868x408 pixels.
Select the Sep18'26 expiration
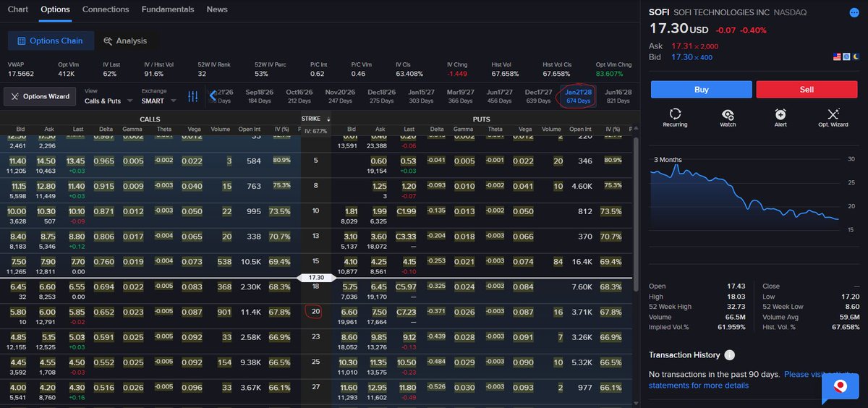pyautogui.click(x=260, y=96)
